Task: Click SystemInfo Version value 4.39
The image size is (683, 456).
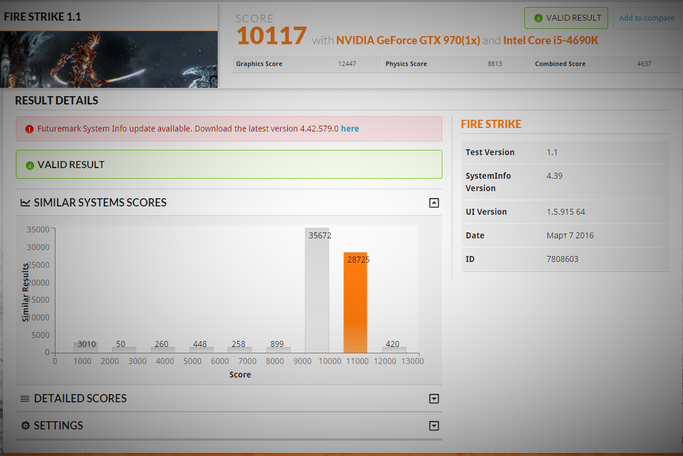Action: click(x=555, y=176)
